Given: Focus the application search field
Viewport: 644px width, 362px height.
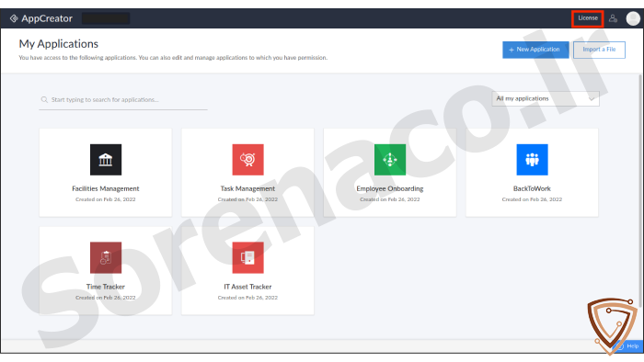Looking at the screenshot, I should [123, 99].
